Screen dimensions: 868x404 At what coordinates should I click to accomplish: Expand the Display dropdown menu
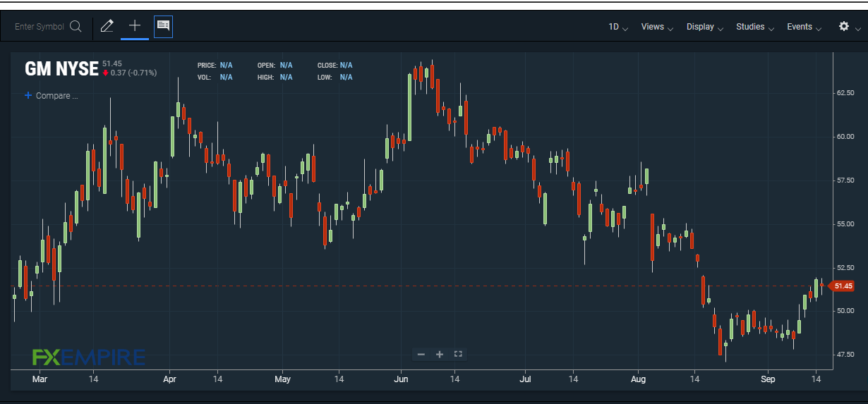point(705,27)
